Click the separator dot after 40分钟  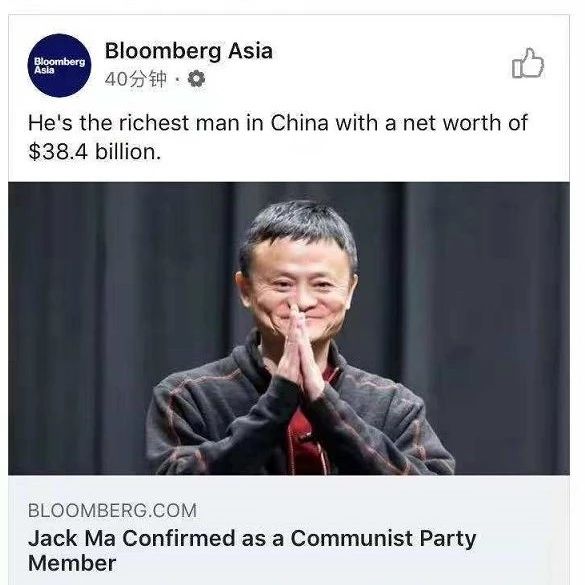177,79
